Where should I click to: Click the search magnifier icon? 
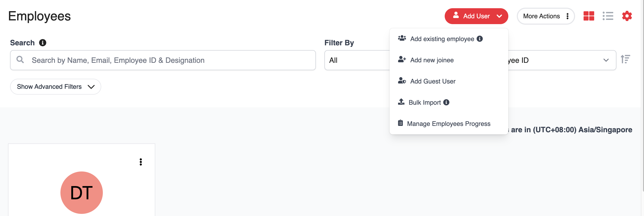click(x=20, y=60)
